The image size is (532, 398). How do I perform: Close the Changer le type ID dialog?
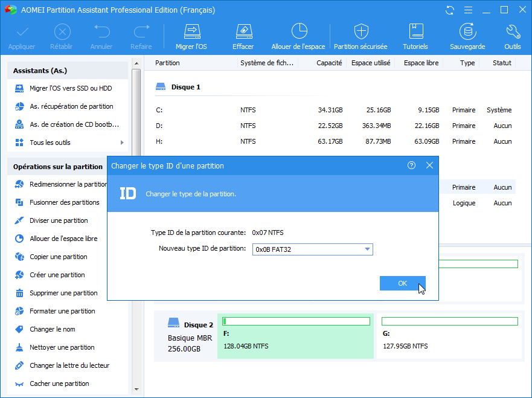[429, 165]
